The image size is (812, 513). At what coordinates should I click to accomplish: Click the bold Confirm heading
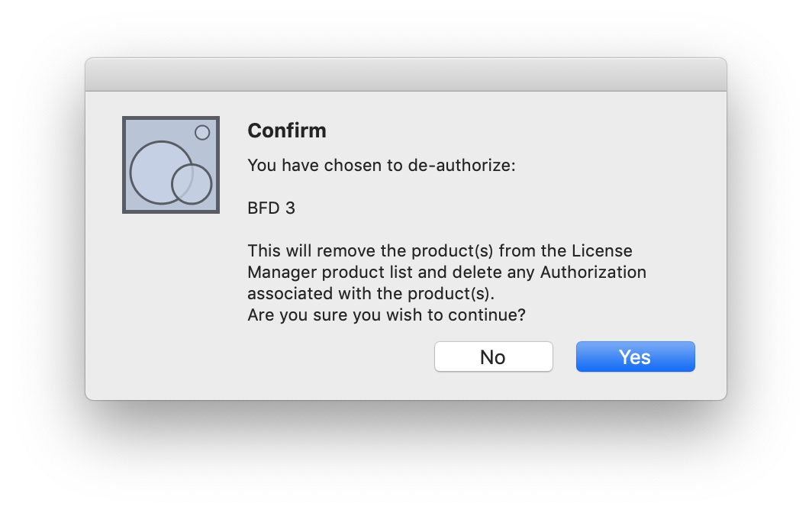[x=287, y=131]
